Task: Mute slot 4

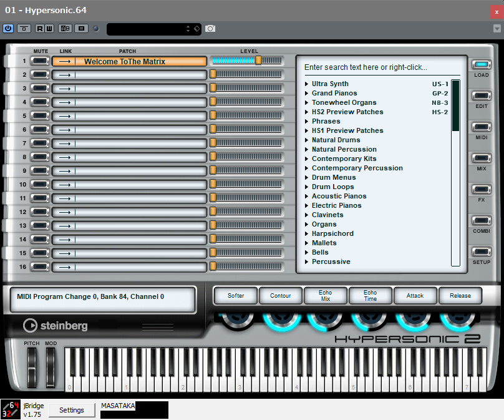Action: pos(40,102)
